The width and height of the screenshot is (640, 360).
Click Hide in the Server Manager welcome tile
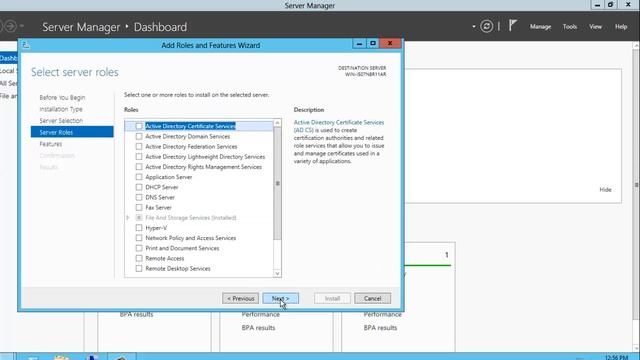pyautogui.click(x=605, y=190)
